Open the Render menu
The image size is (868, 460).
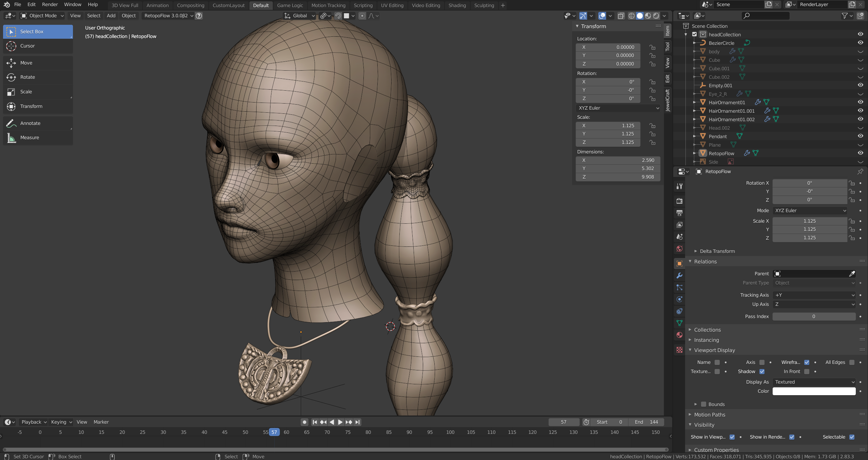click(x=50, y=4)
